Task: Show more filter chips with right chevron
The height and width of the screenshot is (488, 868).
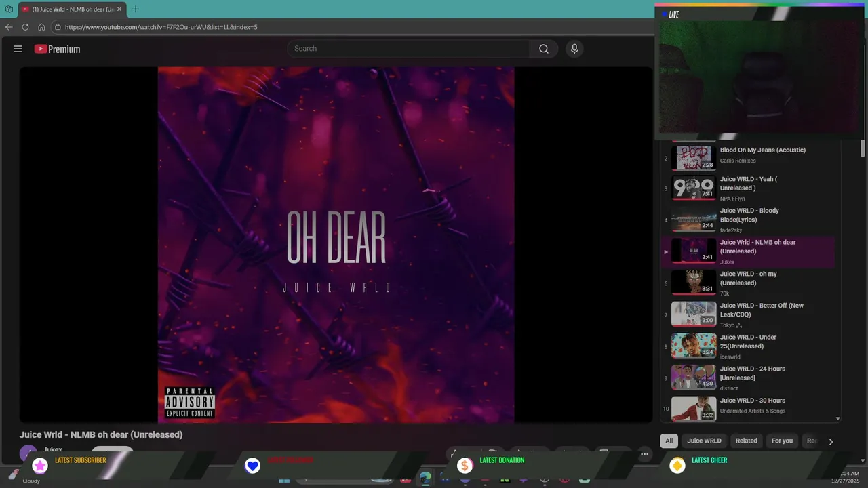Action: click(x=831, y=441)
